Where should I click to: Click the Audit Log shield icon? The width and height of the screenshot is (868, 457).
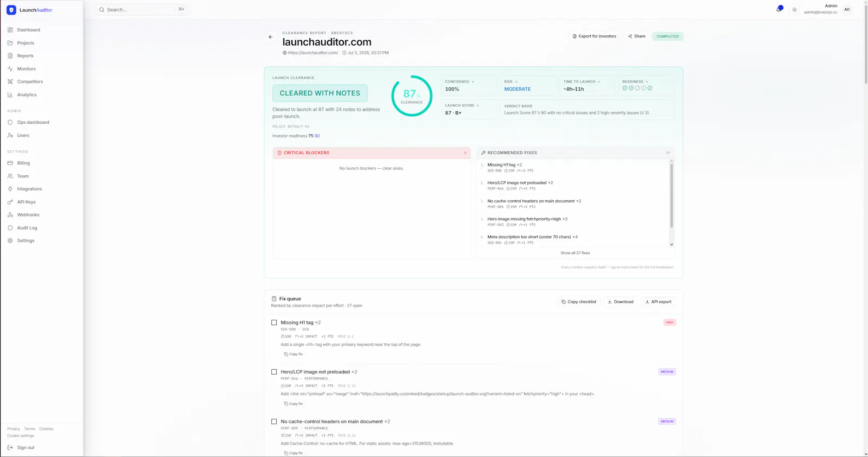coord(10,228)
